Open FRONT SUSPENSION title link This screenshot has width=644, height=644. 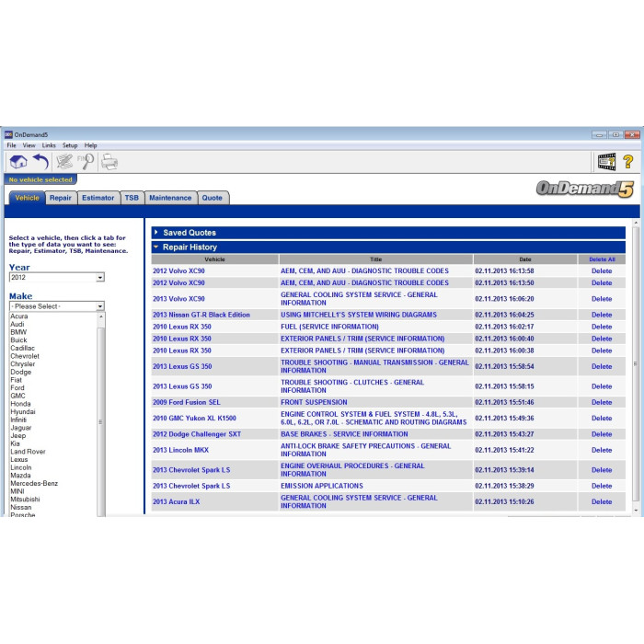click(x=314, y=402)
